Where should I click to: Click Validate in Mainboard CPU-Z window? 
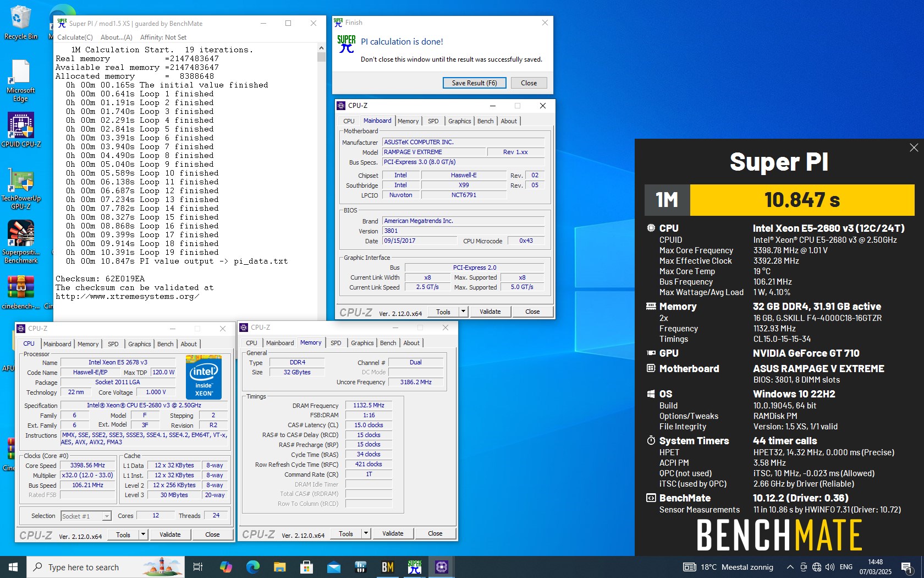(x=490, y=312)
